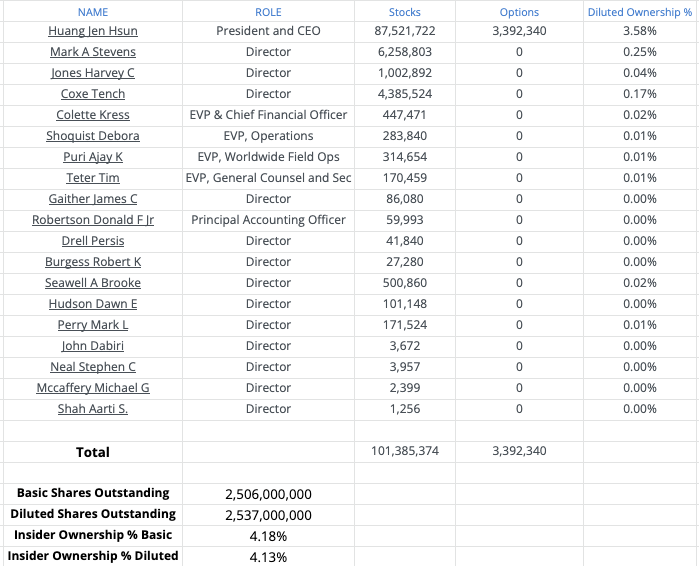Screen dimensions: 699x566
Task: Click the stocks value 283,840
Action: 405,135
